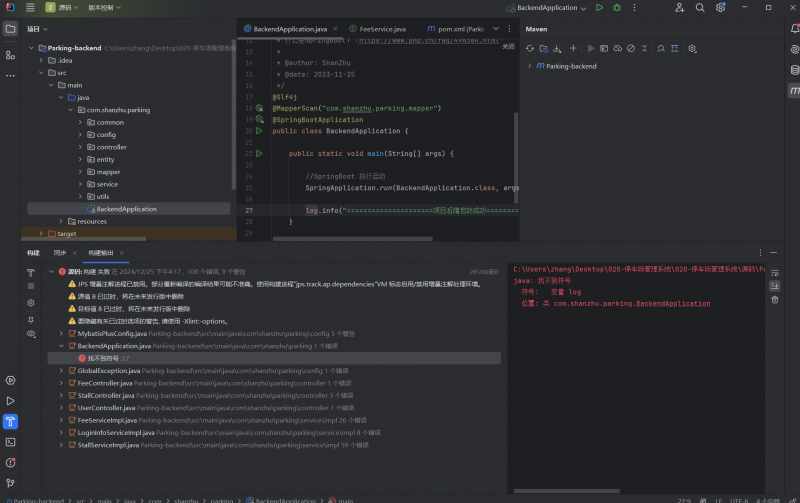Open the Build tool window hammer icon
Screen dimensions: 800x503
point(10,421)
